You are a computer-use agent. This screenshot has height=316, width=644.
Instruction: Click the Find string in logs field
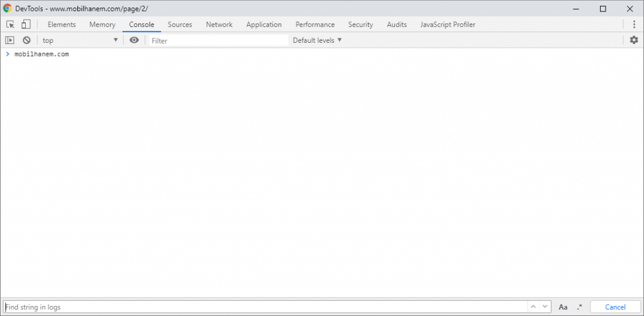pyautogui.click(x=266, y=307)
